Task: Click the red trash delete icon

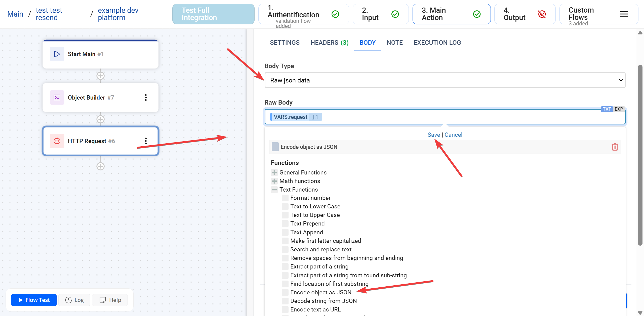Action: coord(615,147)
